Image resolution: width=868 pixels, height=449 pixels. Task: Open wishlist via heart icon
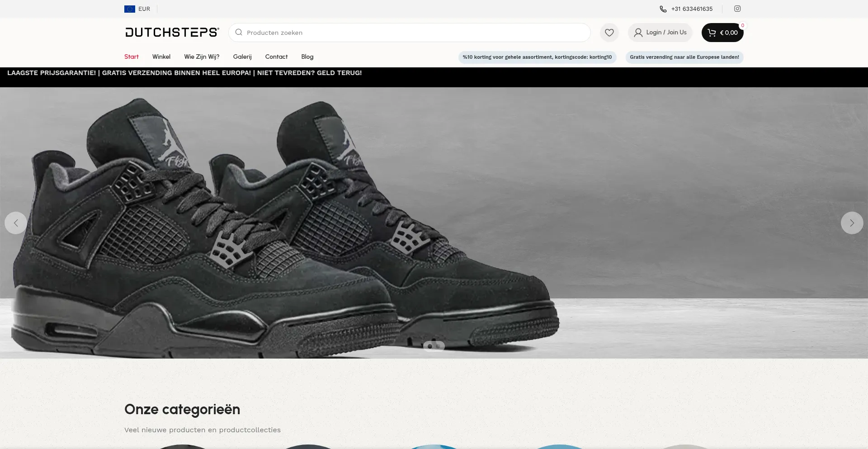[x=609, y=33]
